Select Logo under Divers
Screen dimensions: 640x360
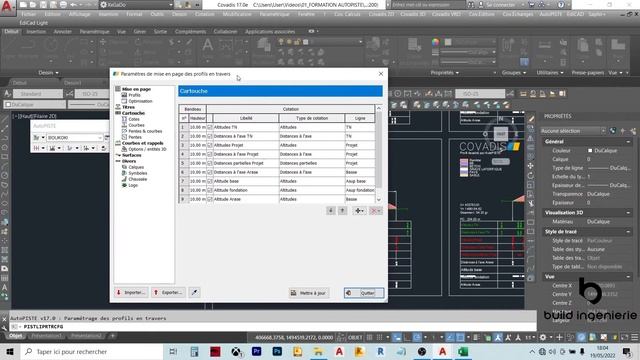pos(133,185)
